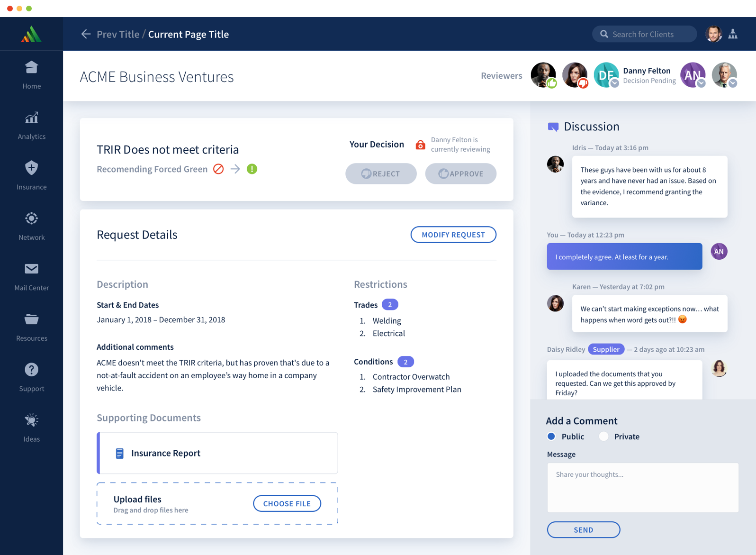Click Daisy Ridley avatar in discussion
Screen dimensions: 756x555
tap(719, 368)
